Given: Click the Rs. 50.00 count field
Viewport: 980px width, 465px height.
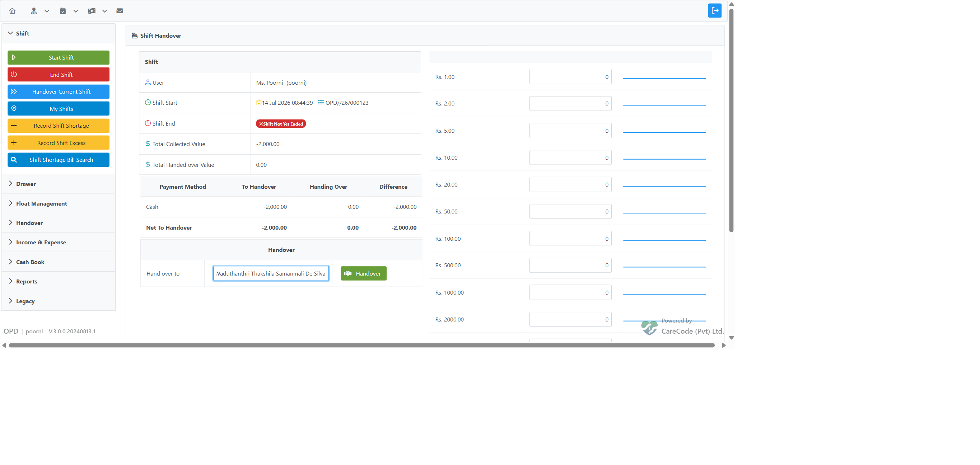Looking at the screenshot, I should (570, 212).
